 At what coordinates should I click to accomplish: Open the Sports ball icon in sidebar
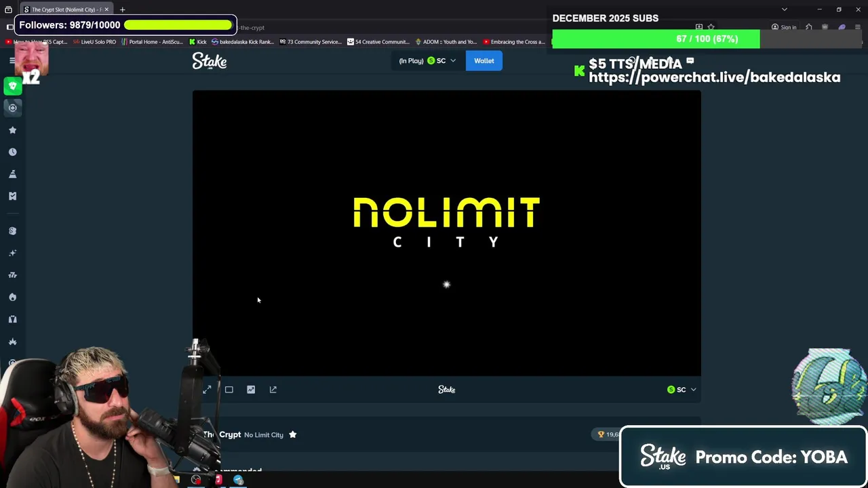(12, 108)
